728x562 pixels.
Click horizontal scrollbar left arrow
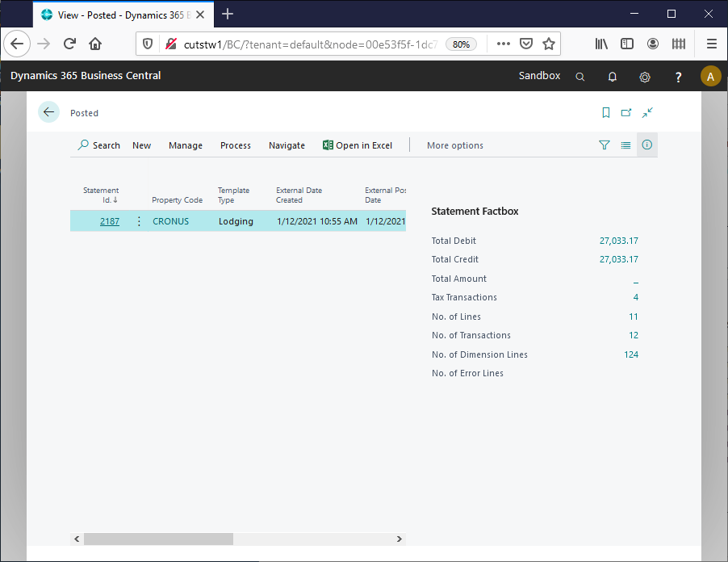[x=77, y=539]
